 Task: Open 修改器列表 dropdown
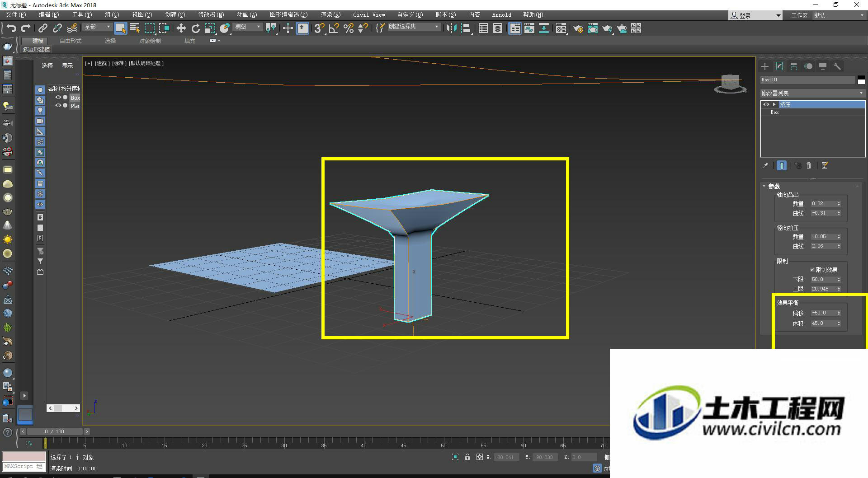pos(813,93)
